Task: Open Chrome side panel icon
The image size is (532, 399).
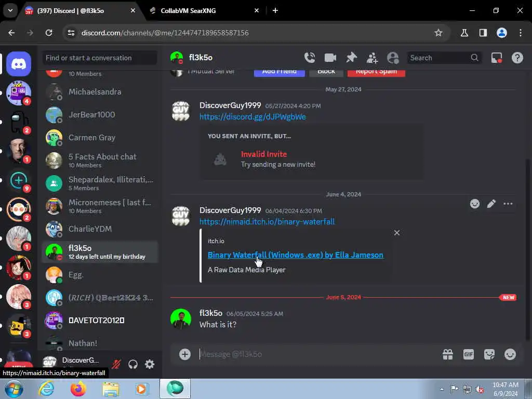Action: pyautogui.click(x=483, y=33)
